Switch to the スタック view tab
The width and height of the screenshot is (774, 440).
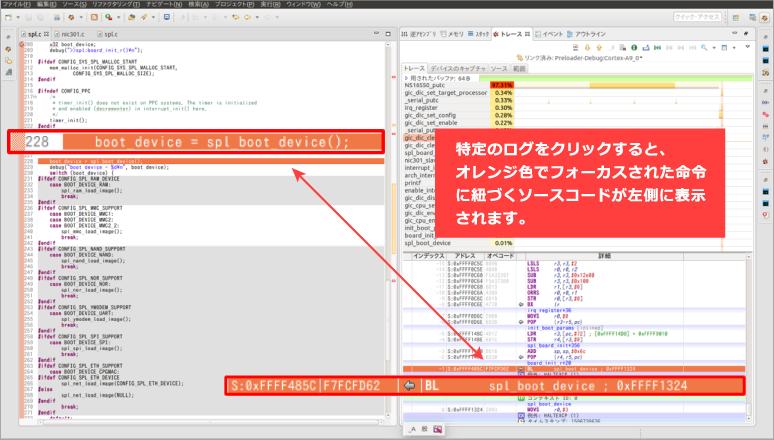point(478,34)
